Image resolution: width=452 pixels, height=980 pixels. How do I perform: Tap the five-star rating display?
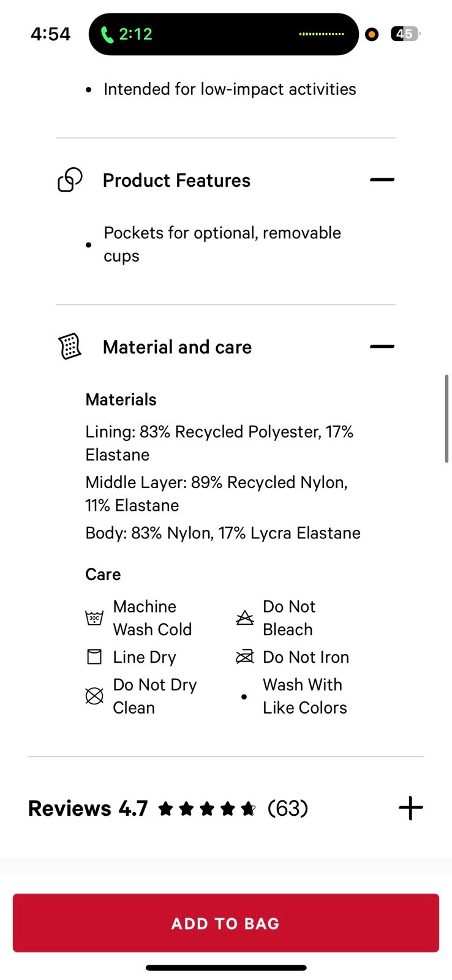207,809
